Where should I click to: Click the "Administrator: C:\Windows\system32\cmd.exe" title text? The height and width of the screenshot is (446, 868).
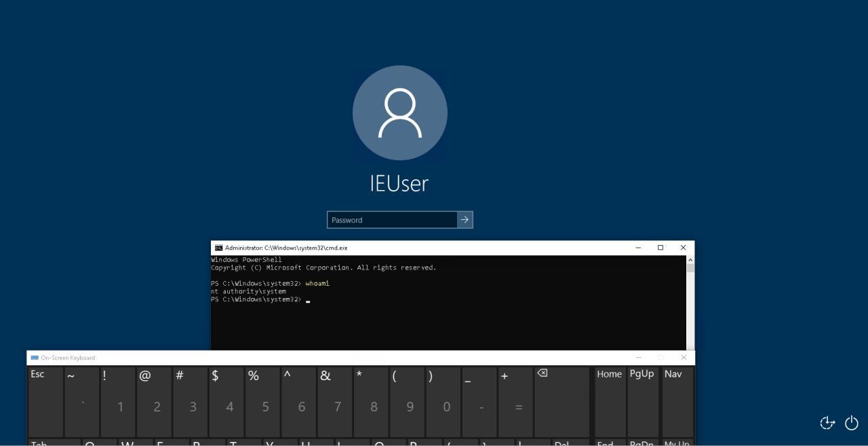click(x=286, y=248)
